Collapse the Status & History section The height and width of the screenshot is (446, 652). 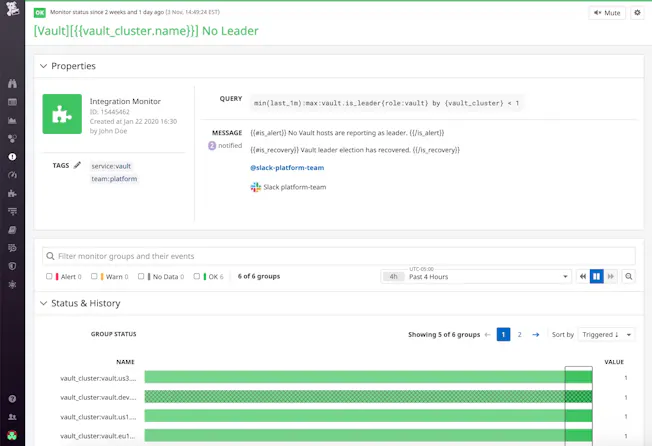click(42, 303)
